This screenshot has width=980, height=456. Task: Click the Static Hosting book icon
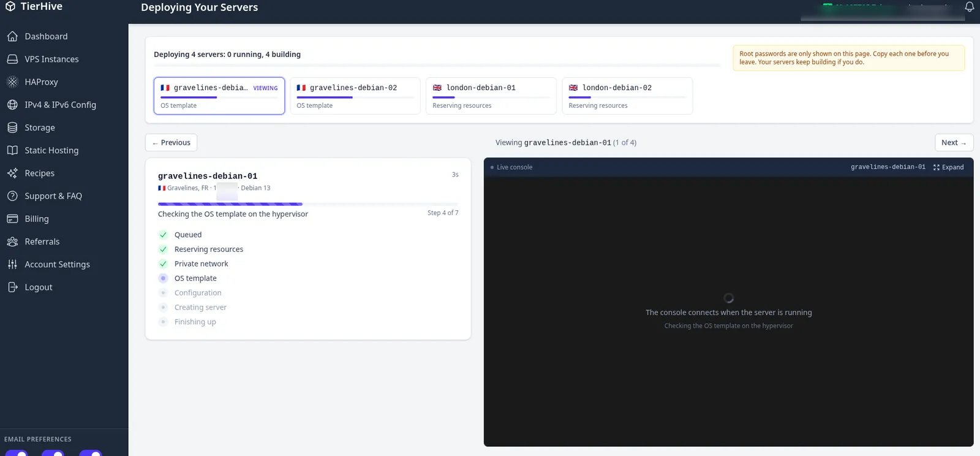point(12,150)
